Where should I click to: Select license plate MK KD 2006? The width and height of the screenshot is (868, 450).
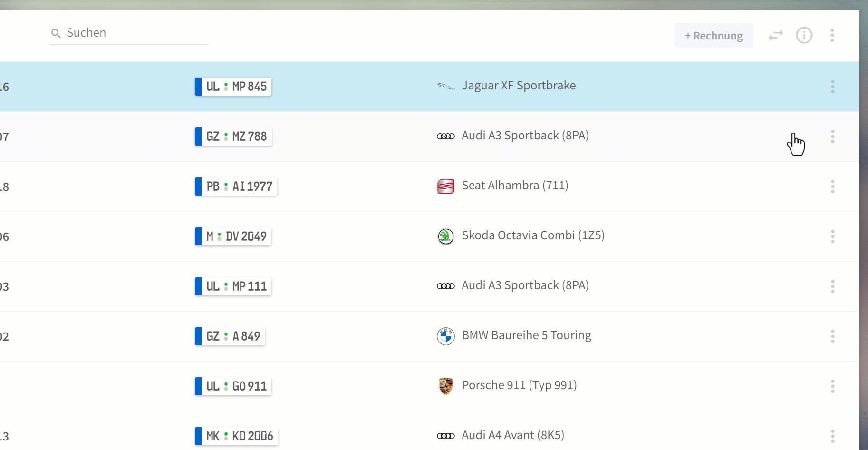[x=236, y=436]
